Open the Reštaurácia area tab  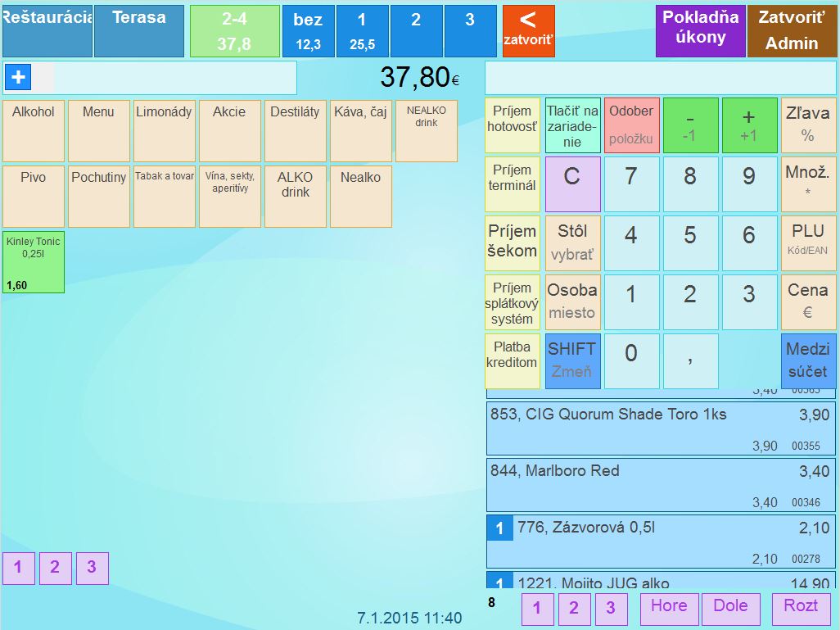tap(47, 30)
